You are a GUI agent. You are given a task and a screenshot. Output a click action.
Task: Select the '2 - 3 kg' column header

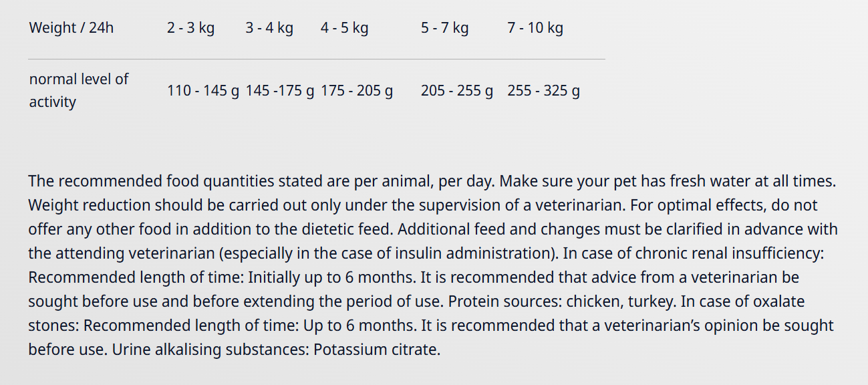point(190,28)
